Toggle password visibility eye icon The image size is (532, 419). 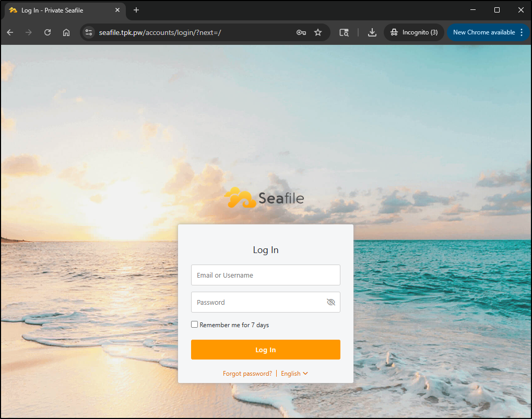(x=330, y=302)
